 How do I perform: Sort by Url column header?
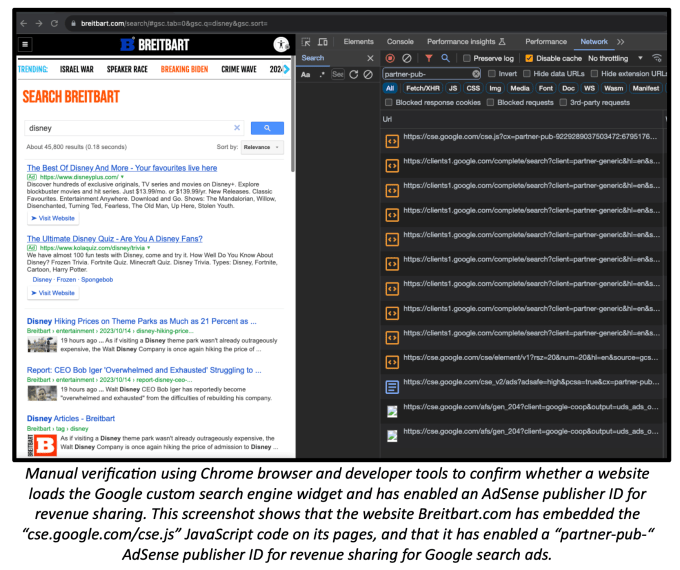(x=387, y=119)
